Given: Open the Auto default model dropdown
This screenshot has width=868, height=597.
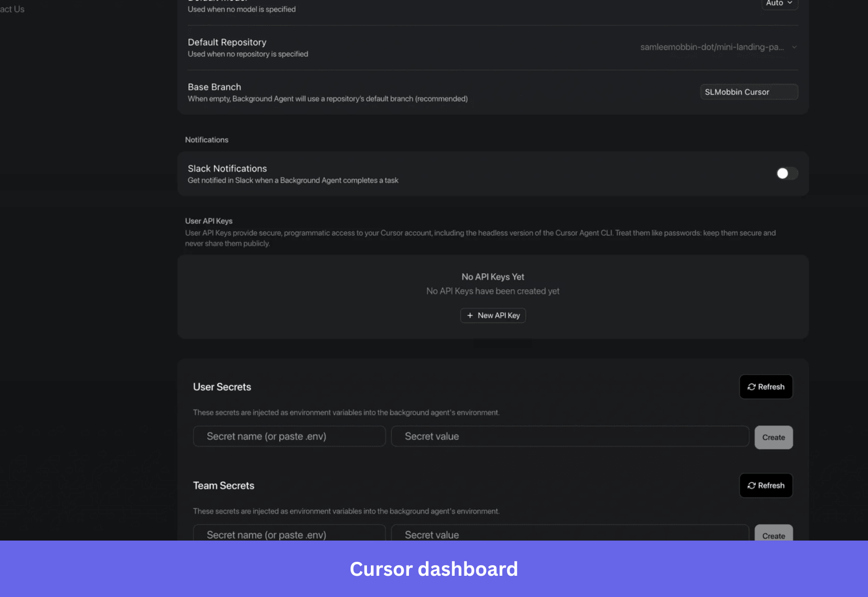Looking at the screenshot, I should pos(779,4).
